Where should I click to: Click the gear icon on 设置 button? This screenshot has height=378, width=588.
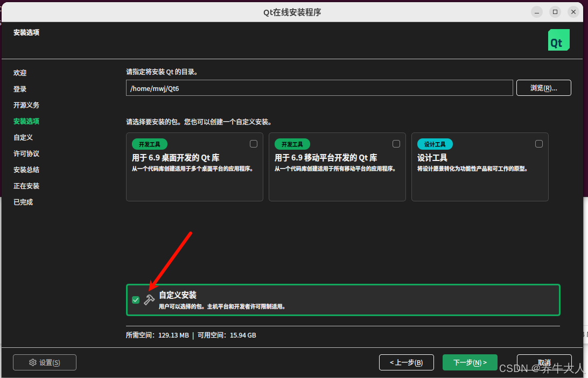click(33, 362)
